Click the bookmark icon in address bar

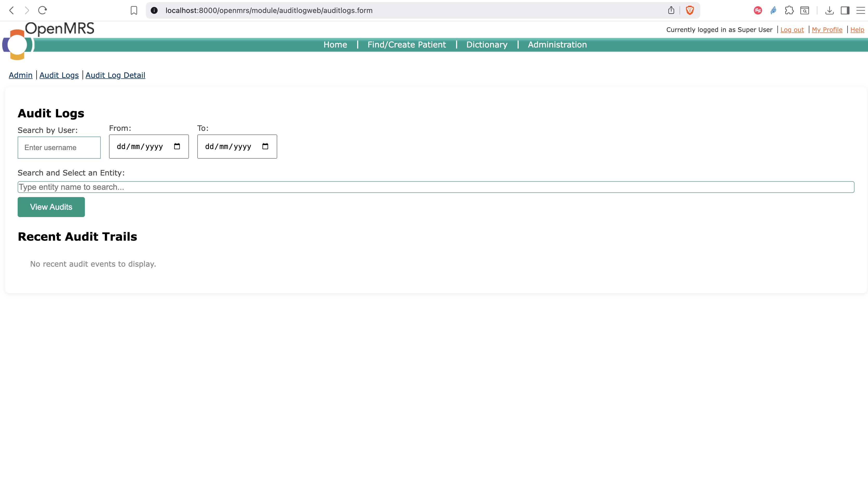(x=134, y=10)
